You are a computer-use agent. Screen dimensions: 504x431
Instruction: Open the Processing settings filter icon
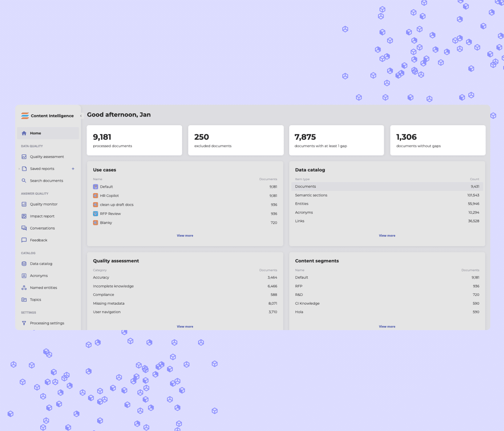[24, 323]
